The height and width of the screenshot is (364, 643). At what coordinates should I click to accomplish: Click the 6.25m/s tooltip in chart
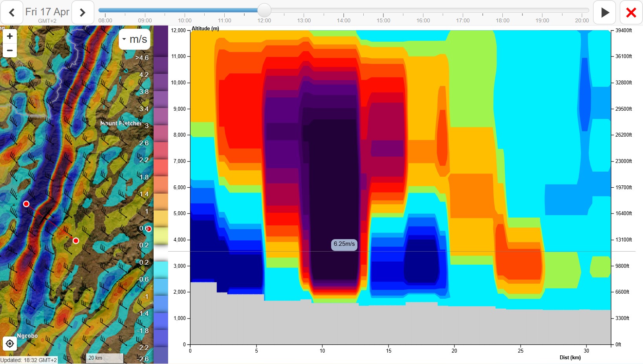coord(344,244)
